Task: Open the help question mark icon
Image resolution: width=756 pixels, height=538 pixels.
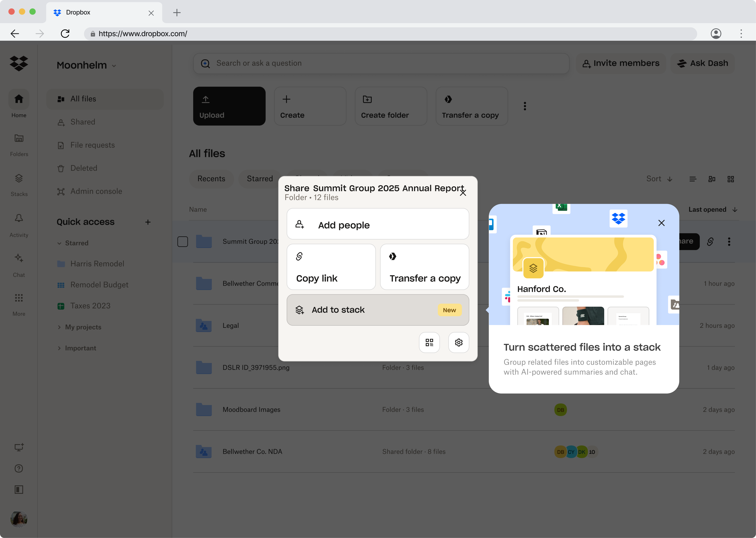Action: (x=19, y=468)
